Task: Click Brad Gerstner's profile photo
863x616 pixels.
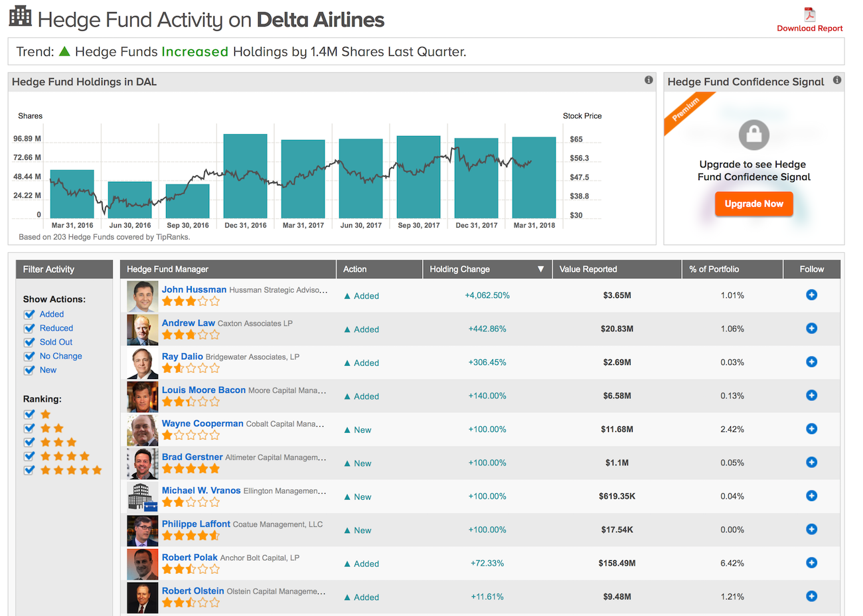Action: 143,464
